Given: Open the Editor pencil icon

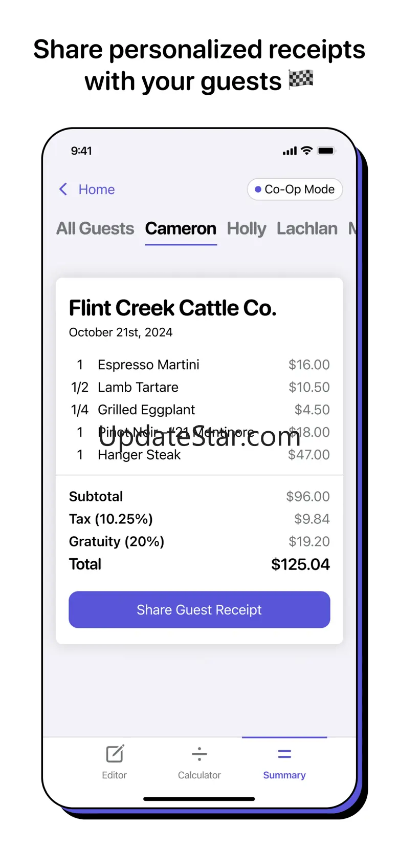Looking at the screenshot, I should pos(115,754).
